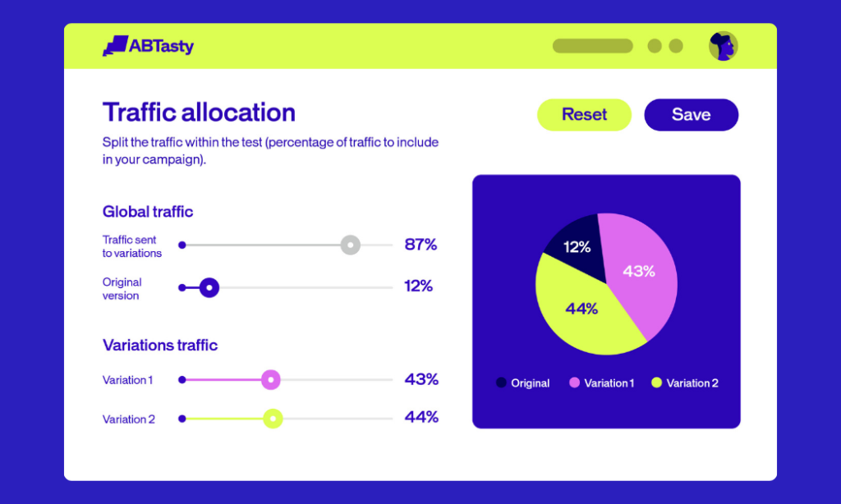This screenshot has width=841, height=504.
Task: Click the 44% slice of the pie chart
Action: pyautogui.click(x=583, y=308)
